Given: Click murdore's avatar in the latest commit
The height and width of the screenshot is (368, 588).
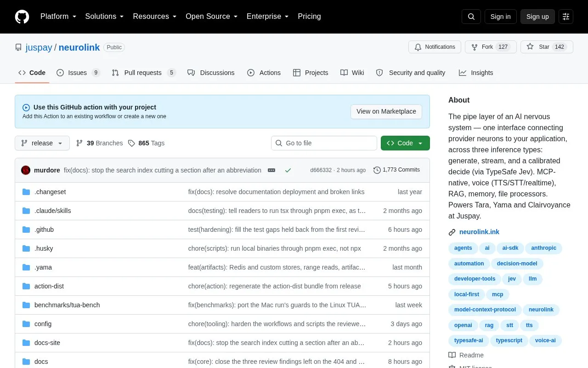Looking at the screenshot, I should pyautogui.click(x=26, y=170).
